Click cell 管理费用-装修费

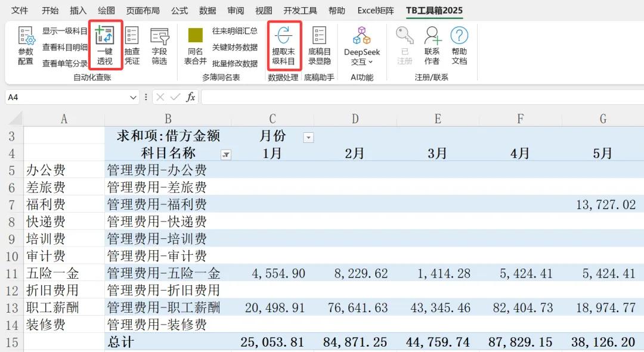168,325
